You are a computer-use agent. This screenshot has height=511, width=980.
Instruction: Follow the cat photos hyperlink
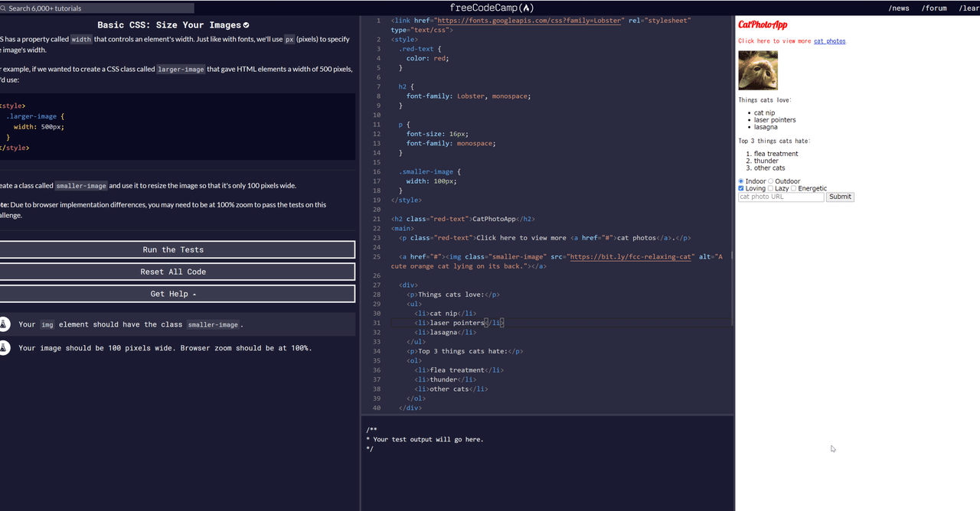point(829,41)
